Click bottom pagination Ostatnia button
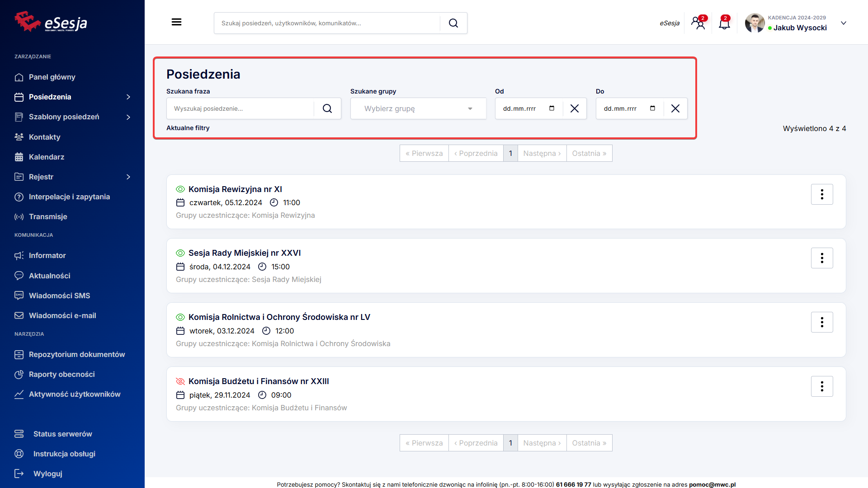The width and height of the screenshot is (868, 488). click(589, 443)
